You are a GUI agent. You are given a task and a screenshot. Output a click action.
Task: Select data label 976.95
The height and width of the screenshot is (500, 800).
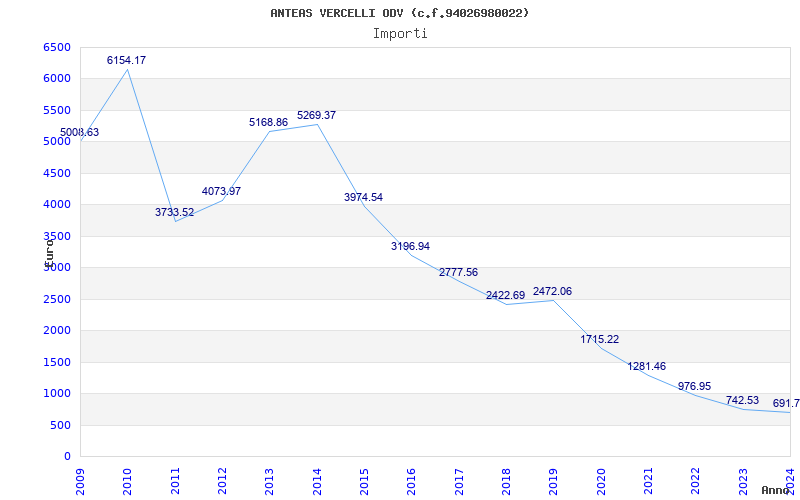tap(694, 386)
